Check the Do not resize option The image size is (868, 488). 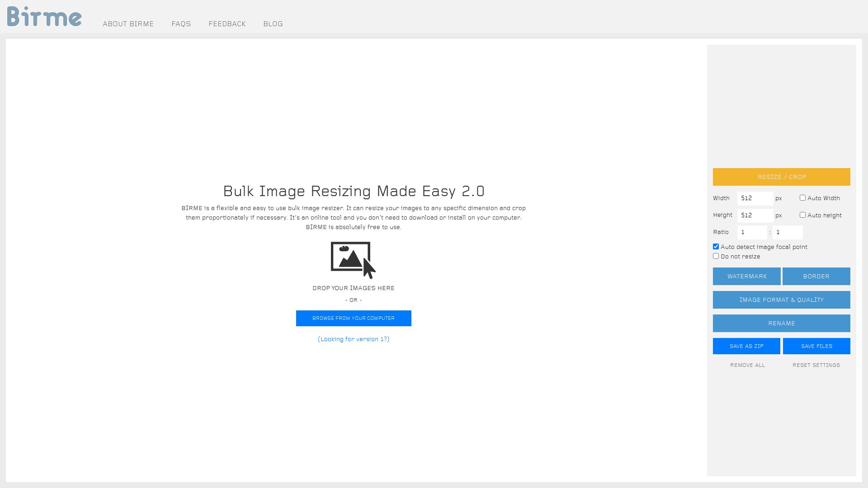pyautogui.click(x=716, y=256)
